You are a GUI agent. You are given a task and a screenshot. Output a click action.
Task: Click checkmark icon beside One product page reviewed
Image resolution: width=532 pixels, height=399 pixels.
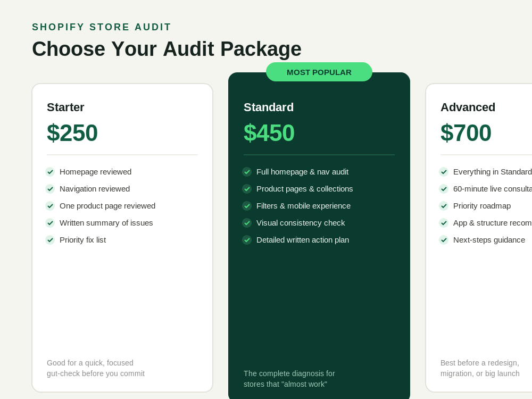point(50,206)
